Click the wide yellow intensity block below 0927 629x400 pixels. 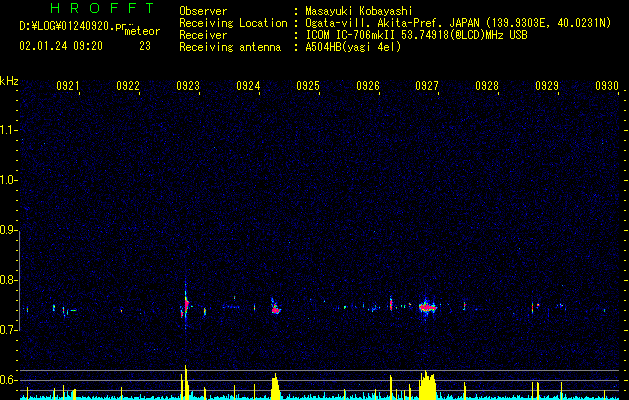click(x=427, y=385)
